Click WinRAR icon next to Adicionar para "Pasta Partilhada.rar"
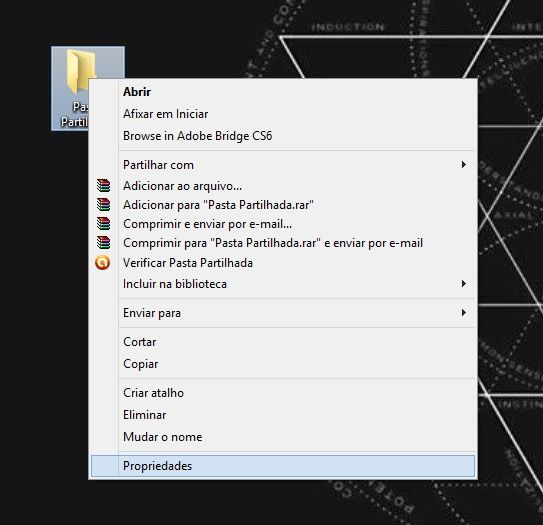543x525 pixels. point(103,205)
